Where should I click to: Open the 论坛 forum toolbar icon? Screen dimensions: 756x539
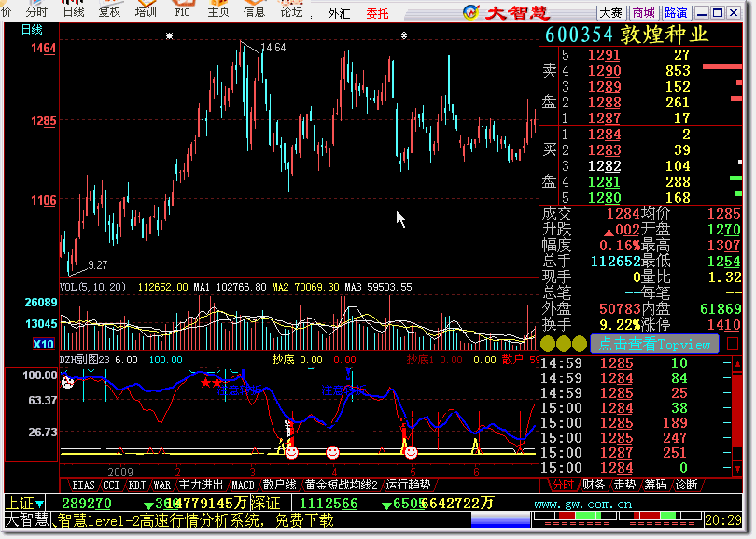tap(291, 9)
